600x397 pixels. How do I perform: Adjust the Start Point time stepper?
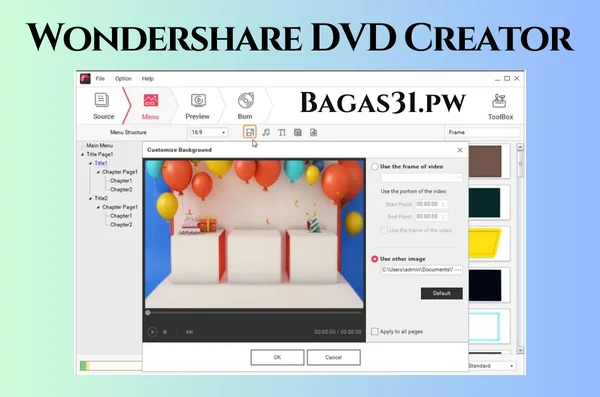pyautogui.click(x=443, y=204)
